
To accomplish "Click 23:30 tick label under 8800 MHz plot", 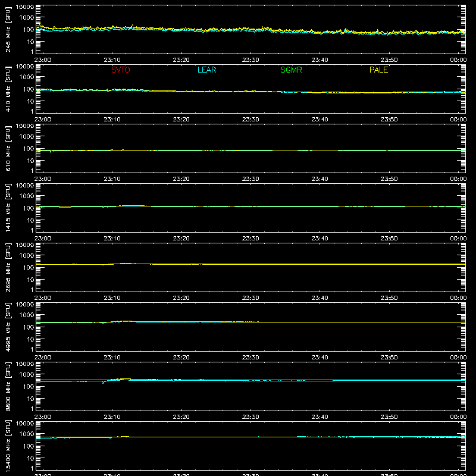I will click(250, 417).
